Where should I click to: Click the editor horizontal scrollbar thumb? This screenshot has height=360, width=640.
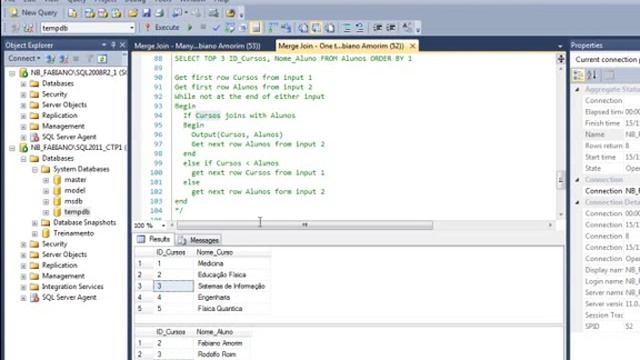pos(304,225)
